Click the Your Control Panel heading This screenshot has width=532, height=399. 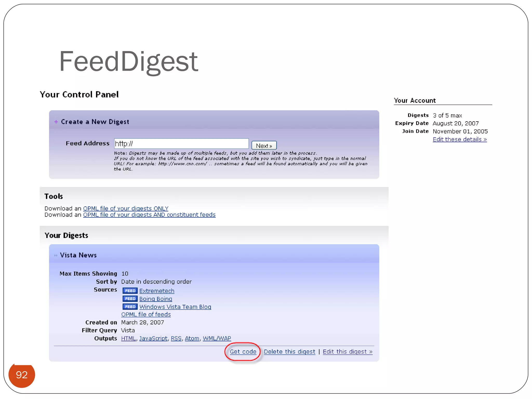[x=79, y=94]
